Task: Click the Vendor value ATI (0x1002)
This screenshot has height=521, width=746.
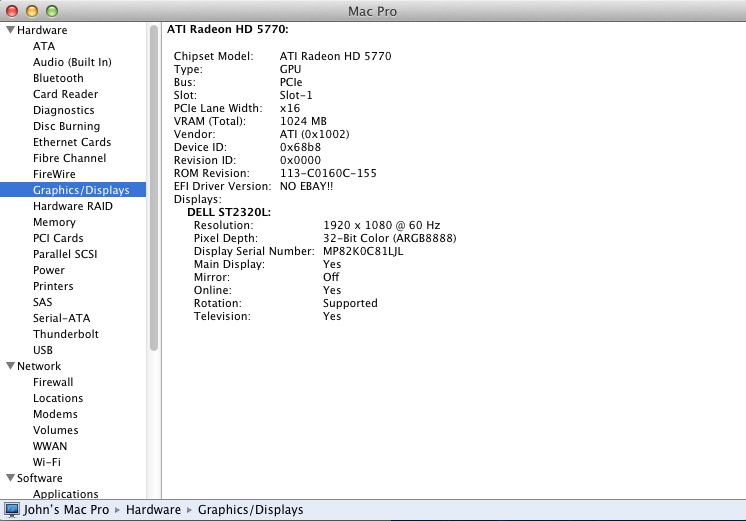Action: click(314, 134)
